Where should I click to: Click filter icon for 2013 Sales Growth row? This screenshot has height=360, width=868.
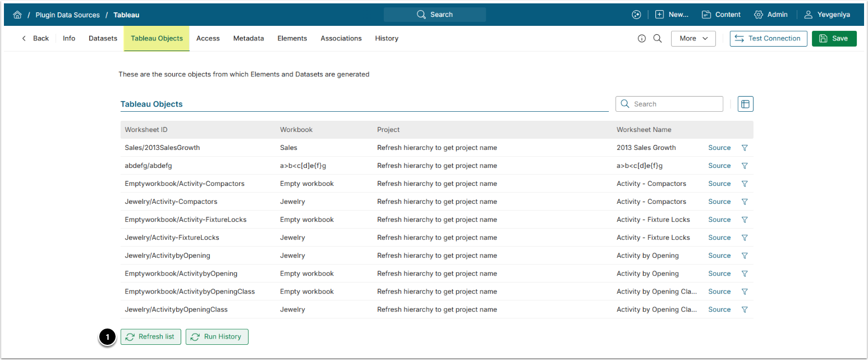[745, 148]
